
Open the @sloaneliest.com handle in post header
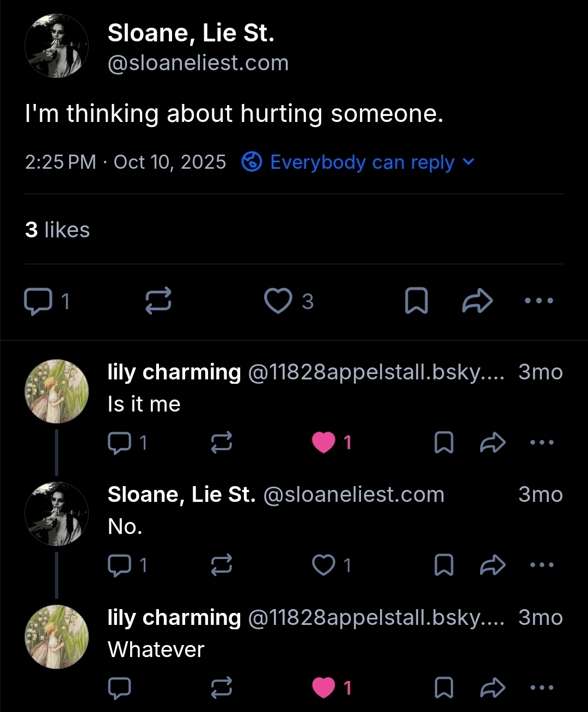[198, 63]
